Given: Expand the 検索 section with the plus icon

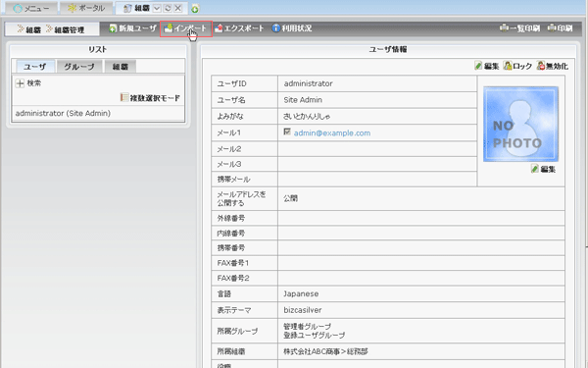Looking at the screenshot, I should 20,83.
